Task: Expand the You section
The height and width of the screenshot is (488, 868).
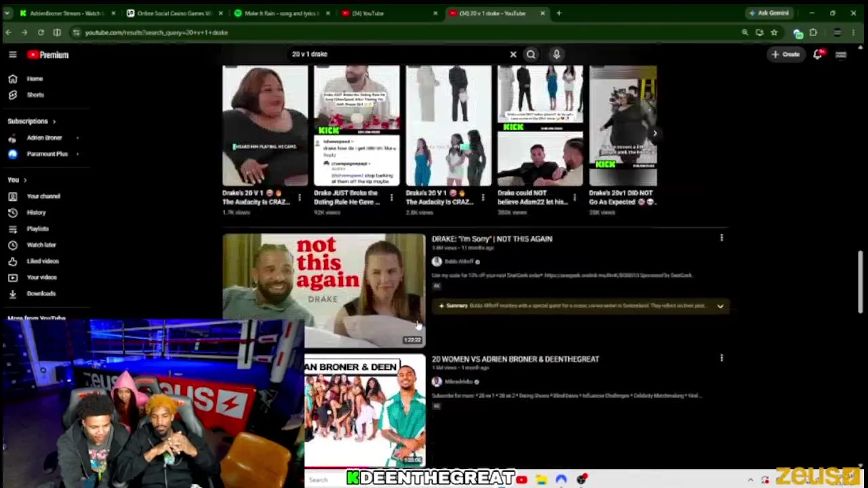Action: tap(17, 180)
